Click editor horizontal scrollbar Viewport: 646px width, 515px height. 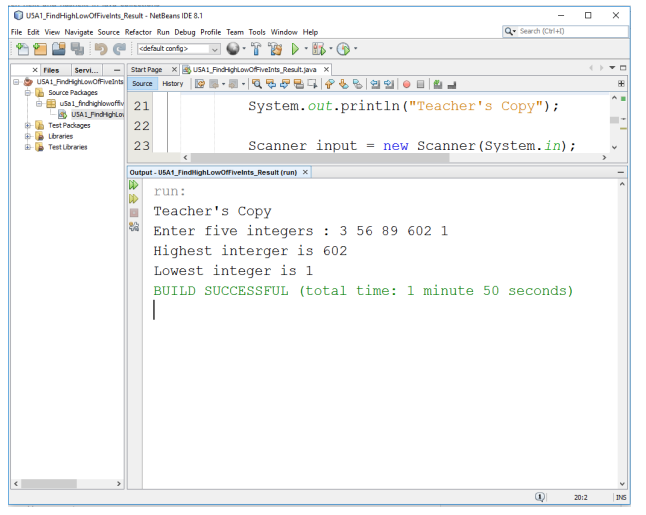coord(320,157)
